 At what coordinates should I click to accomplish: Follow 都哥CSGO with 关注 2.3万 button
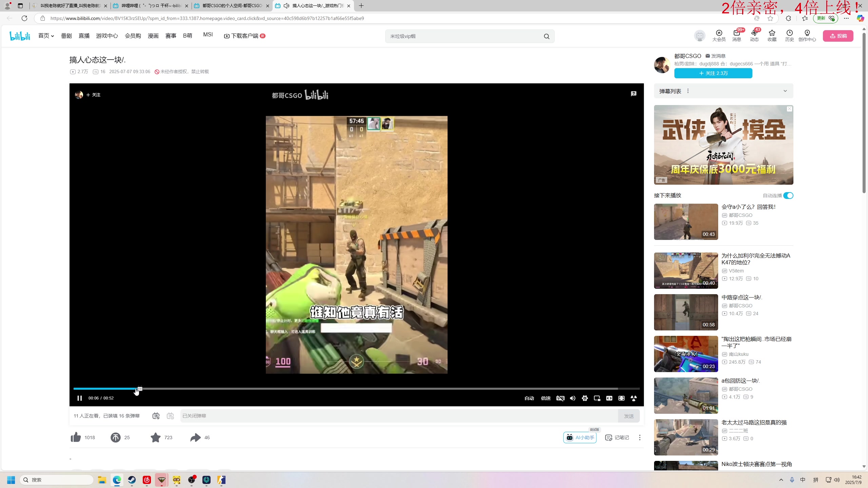pos(713,73)
